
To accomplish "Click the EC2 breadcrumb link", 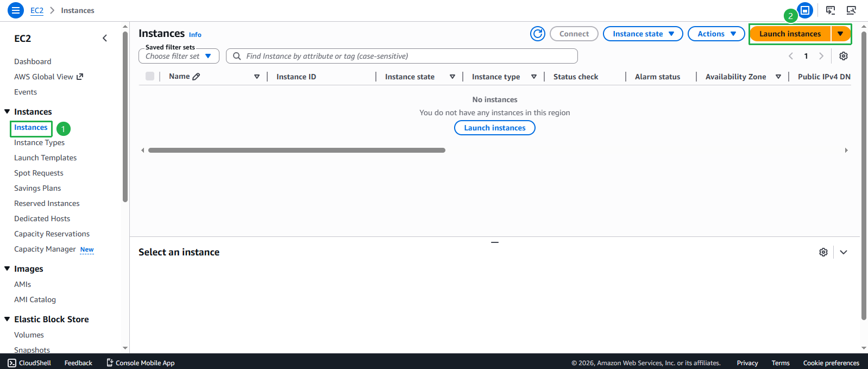I will [37, 10].
